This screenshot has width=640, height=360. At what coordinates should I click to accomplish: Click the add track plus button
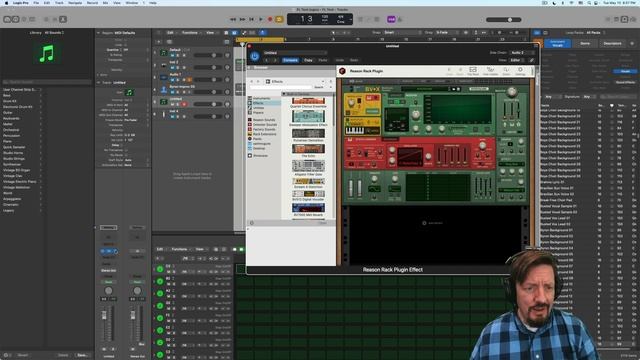pyautogui.click(x=159, y=42)
